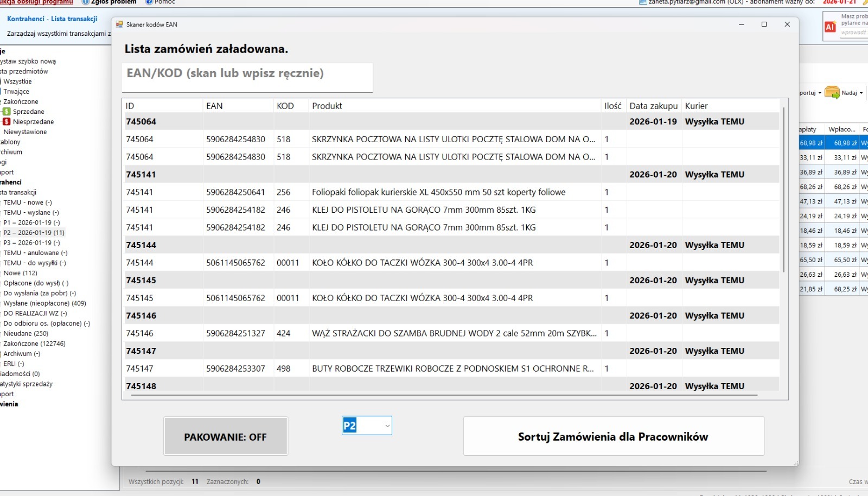Screen dimensions: 868x496
Task: Focus the EAN/KOD scan input field
Action: (247, 77)
